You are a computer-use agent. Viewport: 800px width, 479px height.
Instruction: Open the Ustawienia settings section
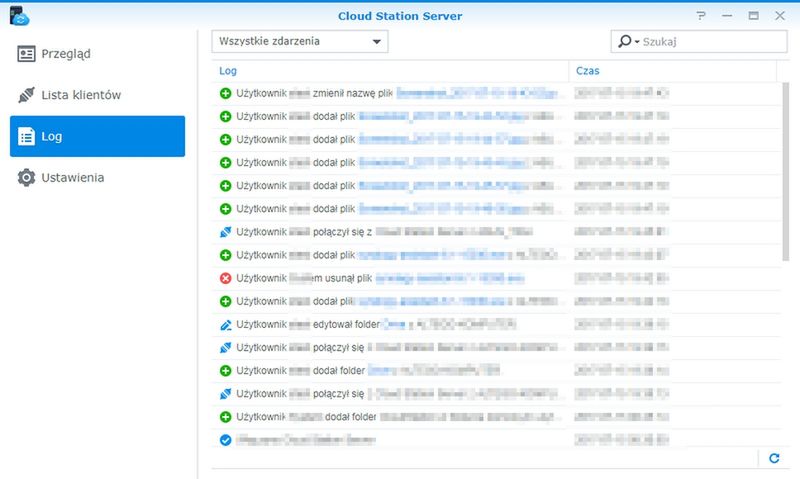[x=97, y=178]
